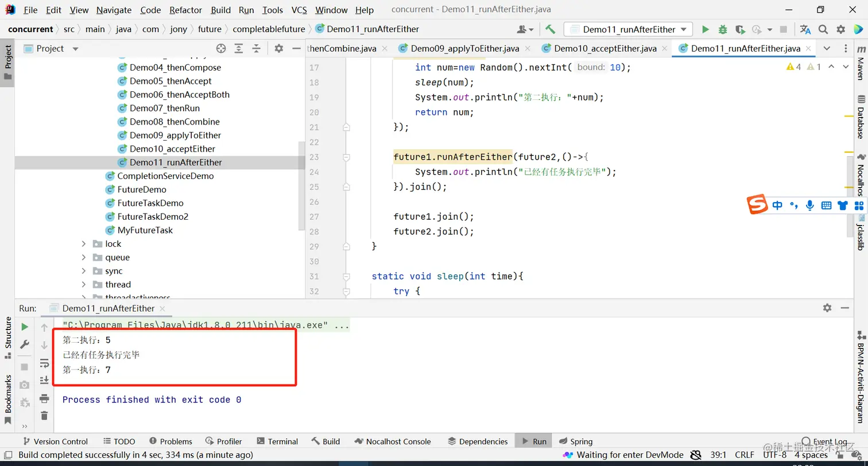The width and height of the screenshot is (868, 466).
Task: Toggle Sogou Chinese/English input mode
Action: coord(777,205)
